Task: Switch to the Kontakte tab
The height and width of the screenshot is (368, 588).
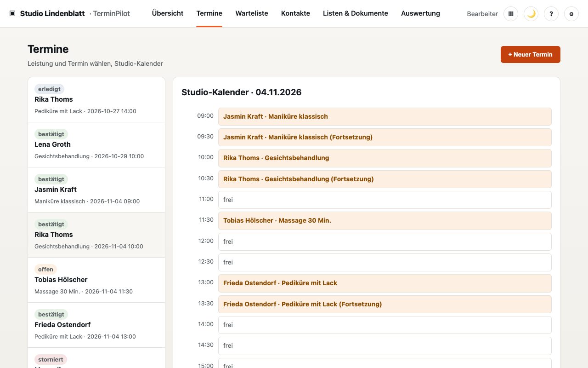Action: (295, 13)
